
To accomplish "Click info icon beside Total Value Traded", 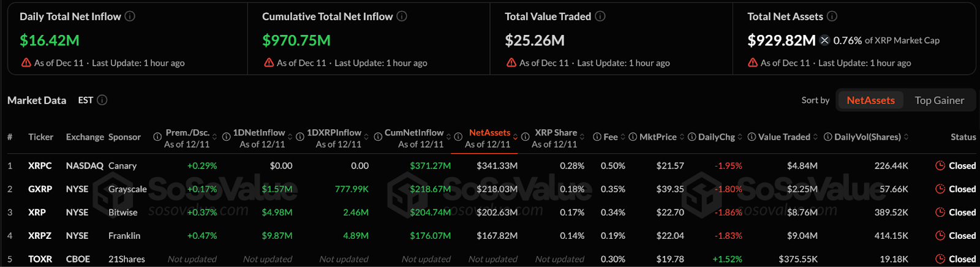I will pyautogui.click(x=600, y=17).
